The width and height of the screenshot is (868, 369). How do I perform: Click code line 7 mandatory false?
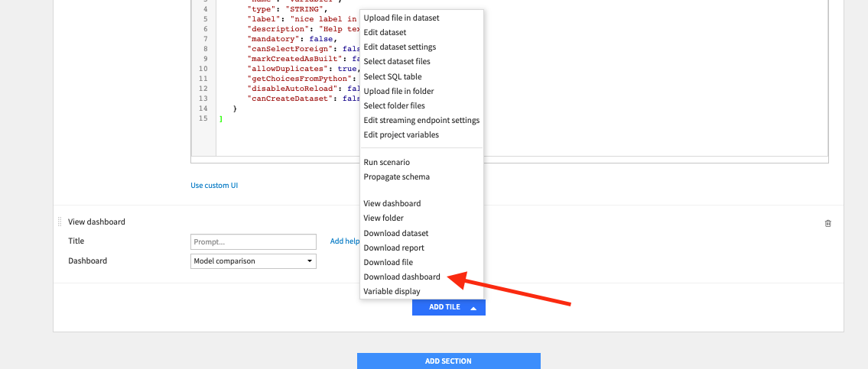pos(292,39)
